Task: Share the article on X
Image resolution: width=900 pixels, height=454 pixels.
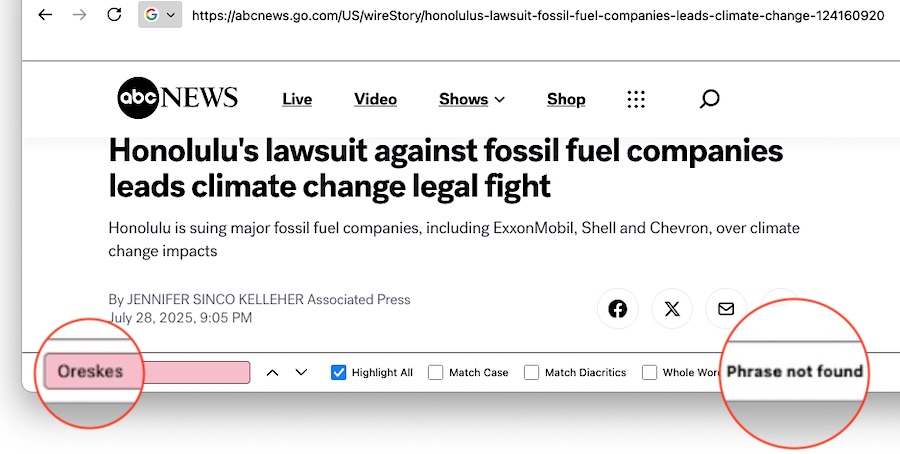Action: coord(672,309)
